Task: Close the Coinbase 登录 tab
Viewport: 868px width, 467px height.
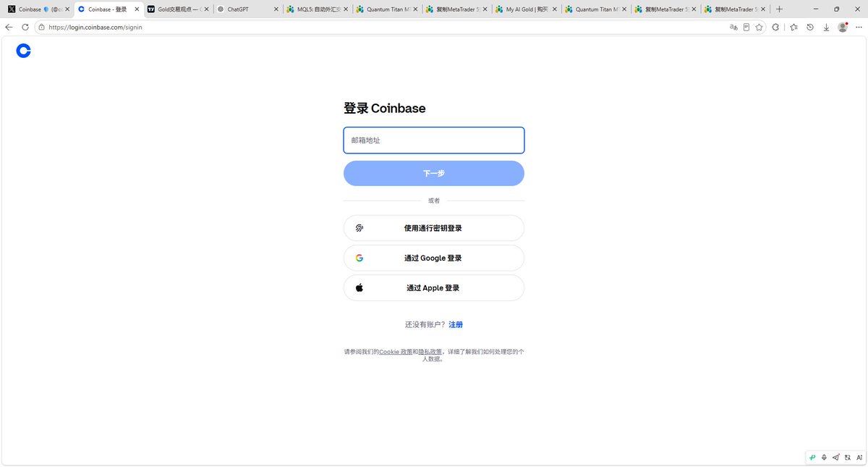Action: (x=137, y=9)
